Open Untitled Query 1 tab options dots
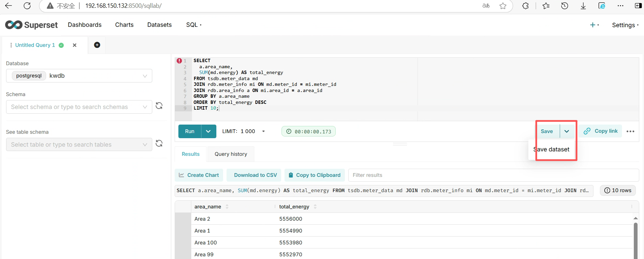The height and width of the screenshot is (259, 644). click(11, 45)
